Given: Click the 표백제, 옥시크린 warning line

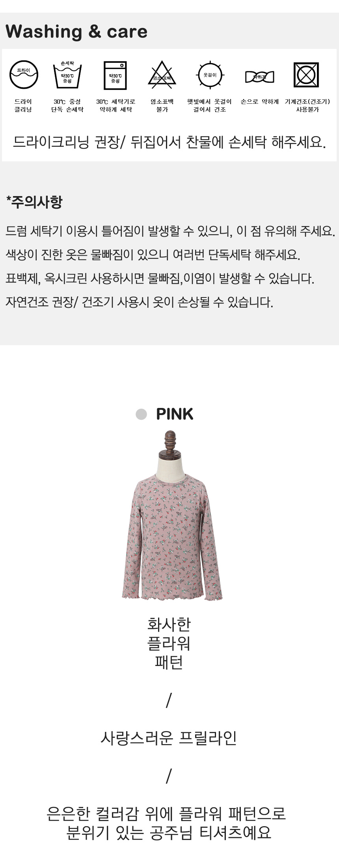Looking at the screenshot, I should tap(160, 279).
